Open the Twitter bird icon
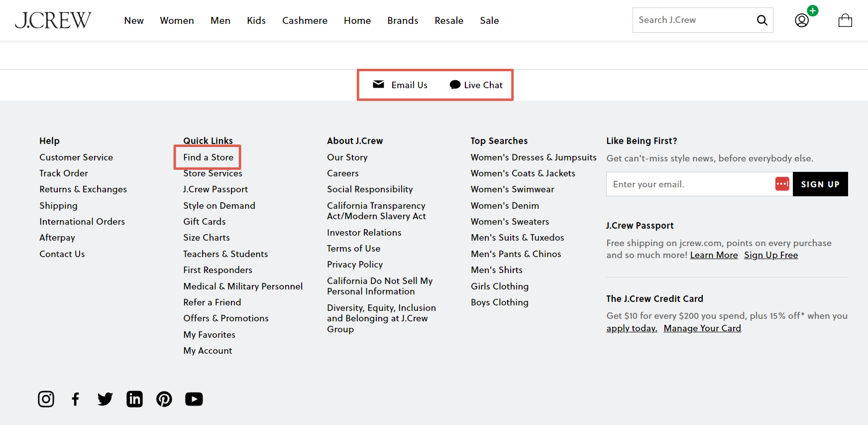868x425 pixels. [105, 399]
